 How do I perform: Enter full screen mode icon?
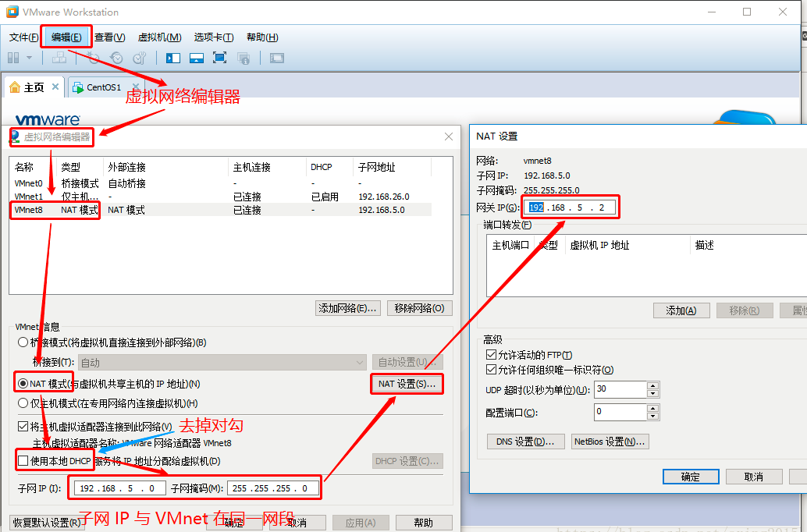click(x=220, y=58)
